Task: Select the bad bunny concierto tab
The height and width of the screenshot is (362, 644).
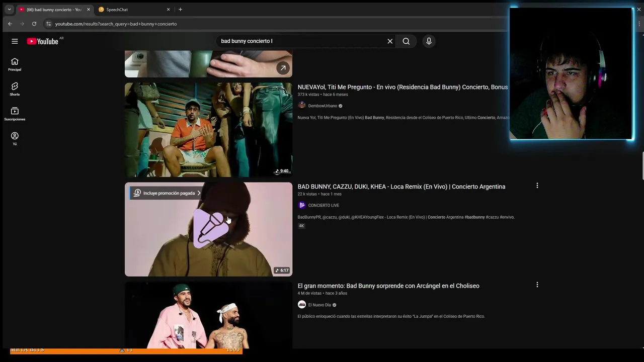Action: coord(54,10)
